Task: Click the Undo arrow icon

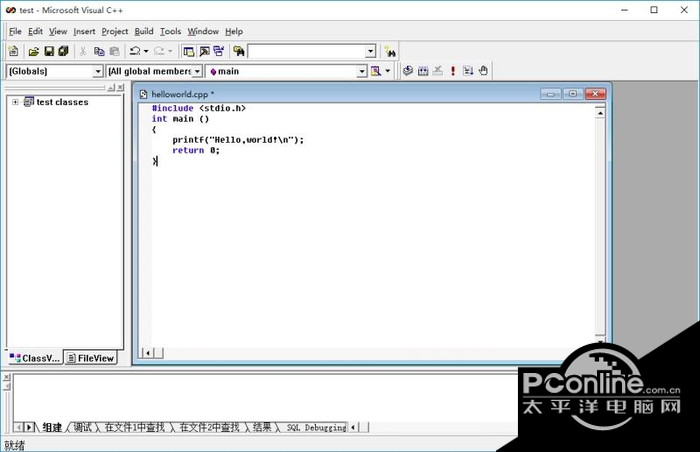Action: (135, 51)
